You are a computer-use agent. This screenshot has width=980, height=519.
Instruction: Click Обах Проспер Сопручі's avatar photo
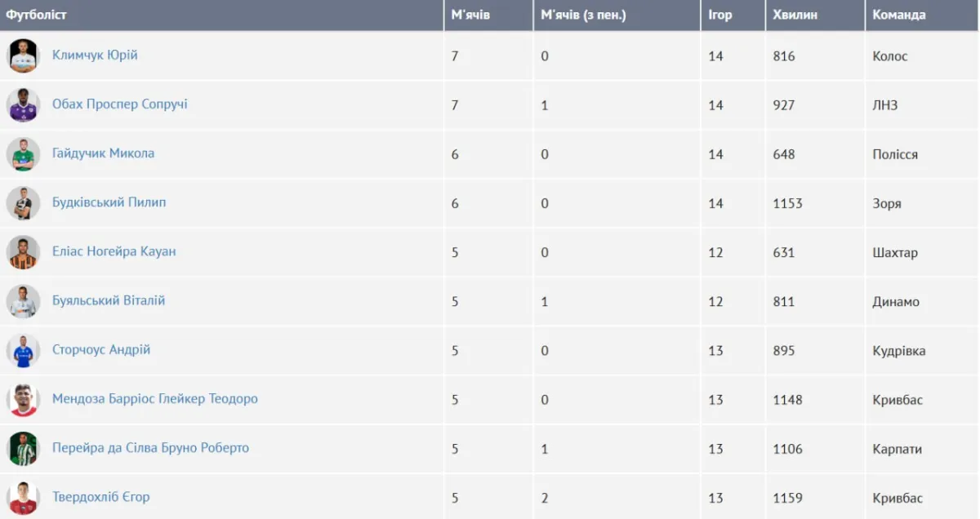pos(23,105)
